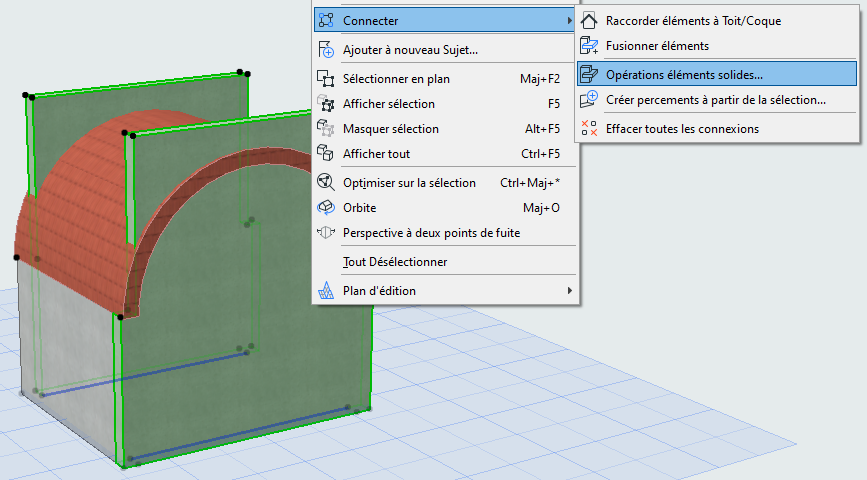Choose Créer percements à partir de la sélection
Image resolution: width=867 pixels, height=480 pixels.
point(715,99)
